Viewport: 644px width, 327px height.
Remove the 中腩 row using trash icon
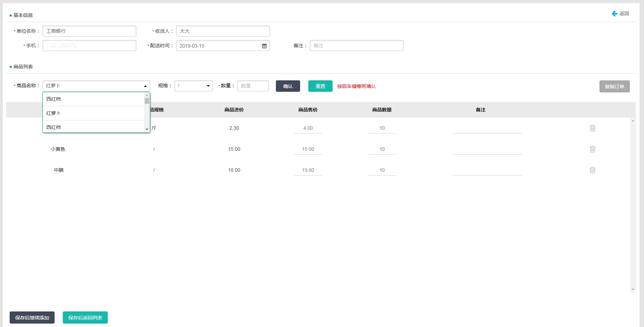[592, 170]
